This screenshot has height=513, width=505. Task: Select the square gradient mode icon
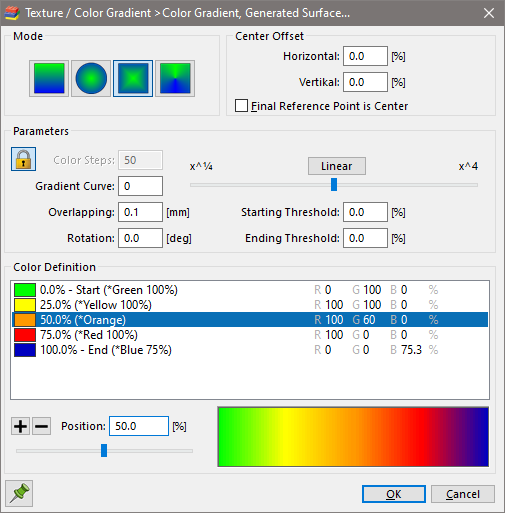click(x=133, y=79)
